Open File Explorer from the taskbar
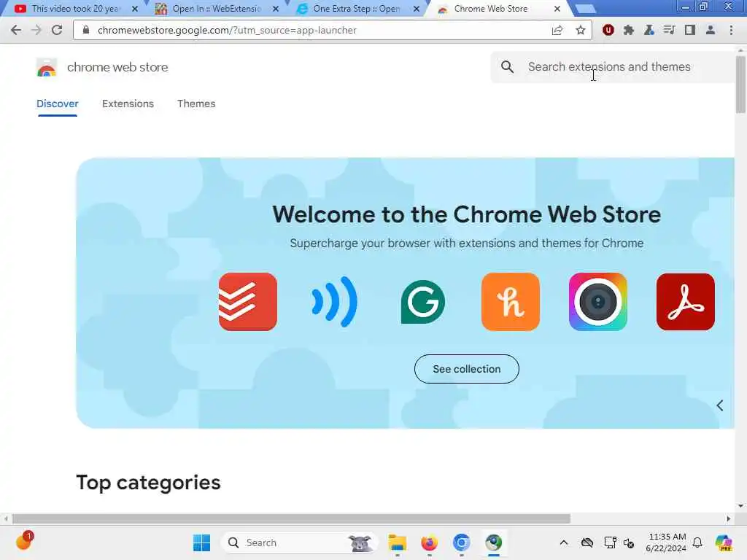The width and height of the screenshot is (747, 560). 397,542
